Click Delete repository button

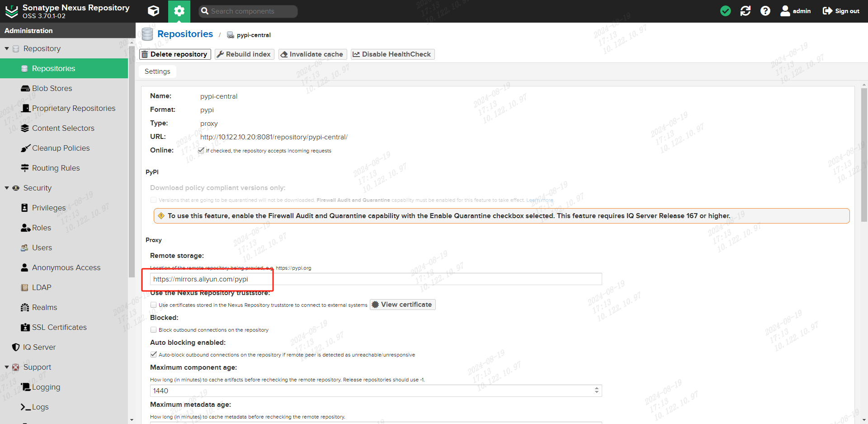pos(175,54)
